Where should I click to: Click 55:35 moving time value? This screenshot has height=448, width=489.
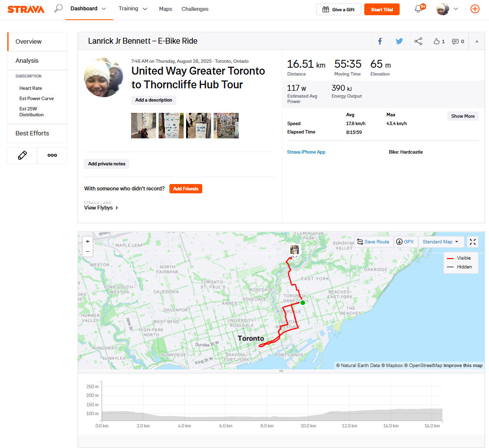click(348, 64)
